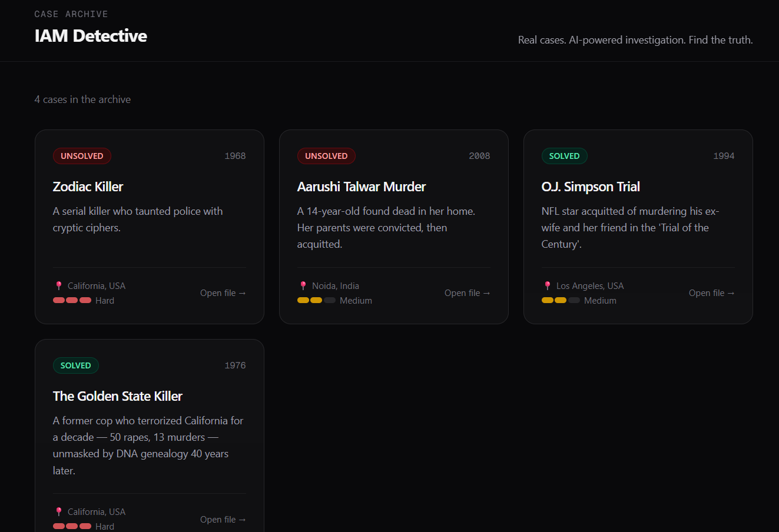Click the Los Angeles location pin icon
The image size is (779, 532).
tap(548, 285)
